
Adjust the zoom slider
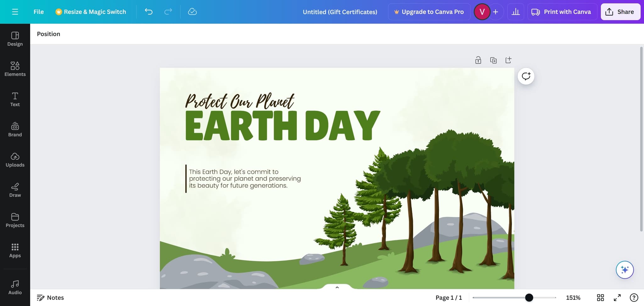click(x=529, y=297)
